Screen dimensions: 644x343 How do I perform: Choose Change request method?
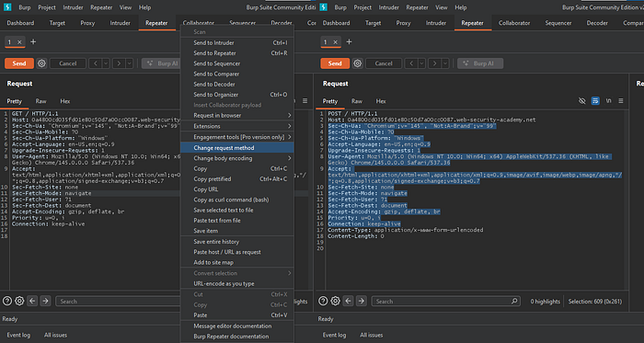pos(237,148)
